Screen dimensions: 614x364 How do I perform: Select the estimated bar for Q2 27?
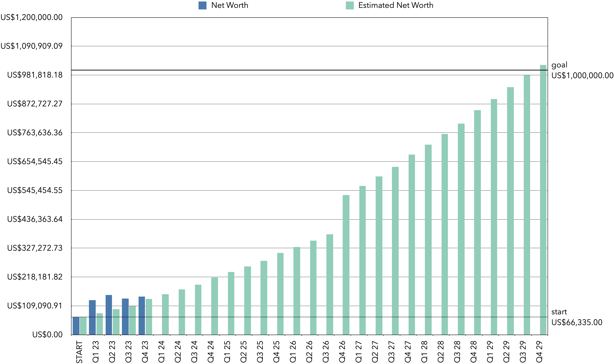pyautogui.click(x=379, y=256)
